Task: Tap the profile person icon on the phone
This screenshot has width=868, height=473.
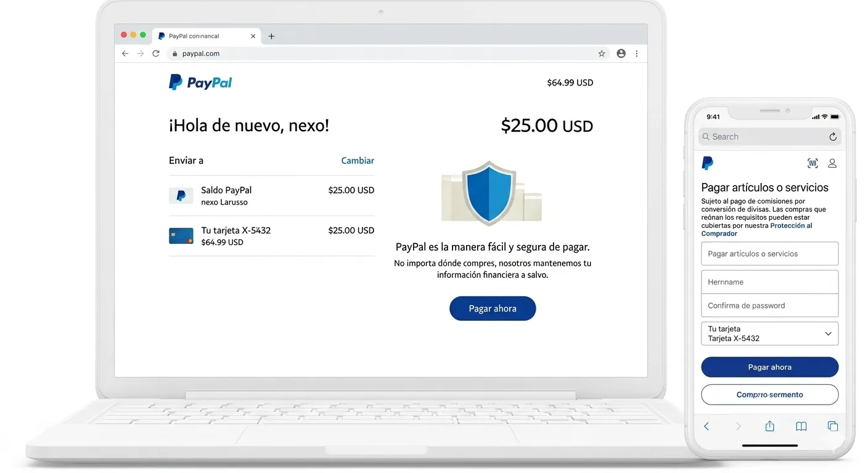Action: [832, 163]
